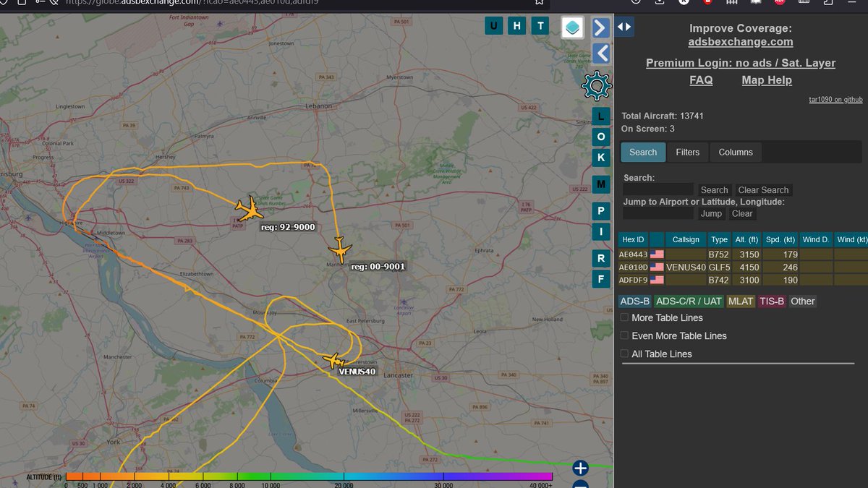Click the P map button

[601, 211]
